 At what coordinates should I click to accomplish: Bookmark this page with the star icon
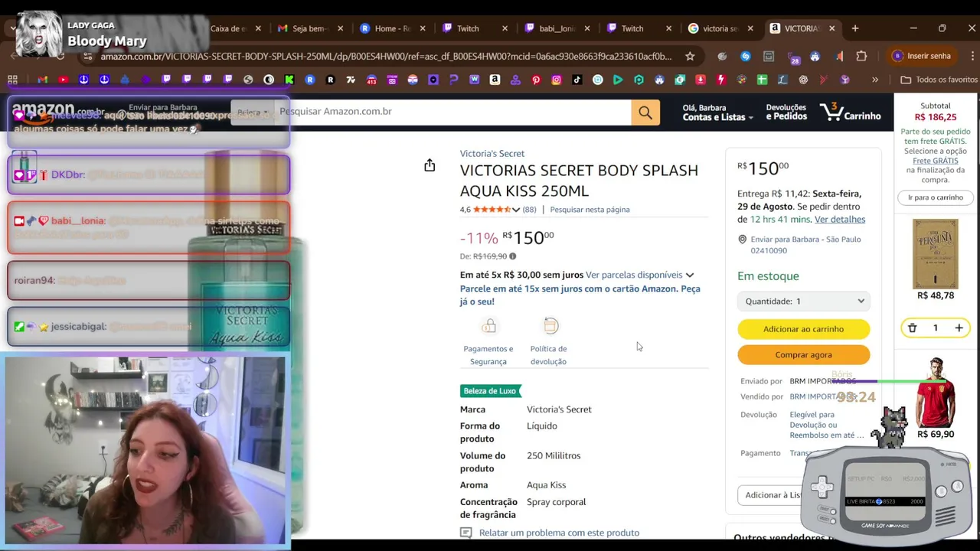pyautogui.click(x=690, y=56)
